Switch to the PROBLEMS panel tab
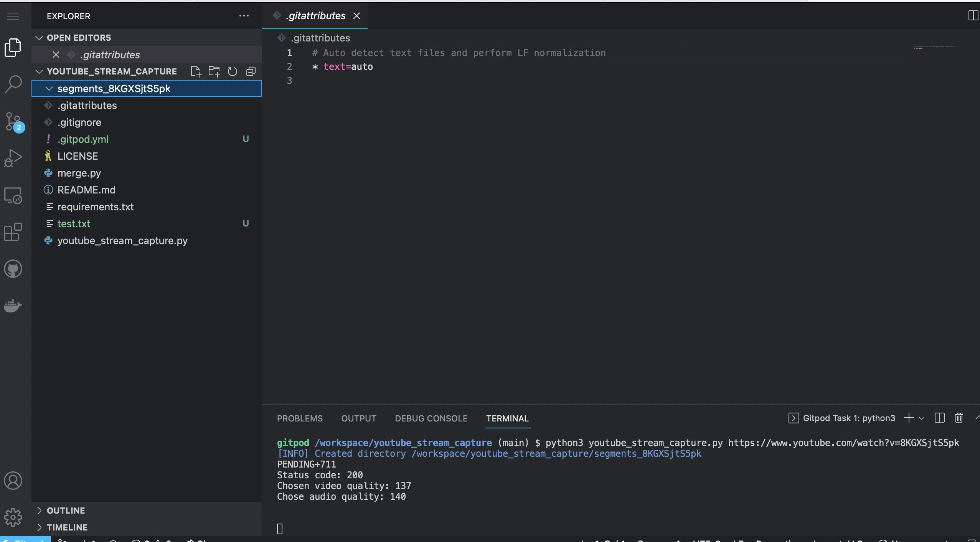The width and height of the screenshot is (980, 542). (300, 418)
